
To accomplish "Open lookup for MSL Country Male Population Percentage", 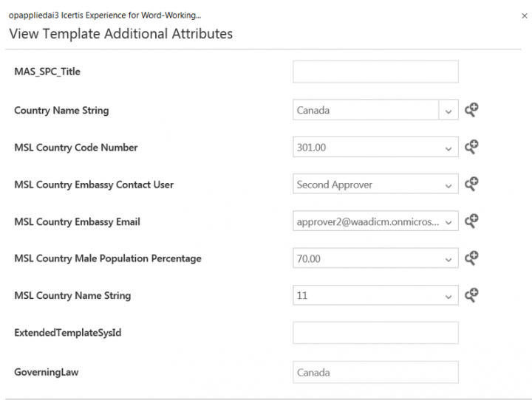I will click(x=471, y=258).
